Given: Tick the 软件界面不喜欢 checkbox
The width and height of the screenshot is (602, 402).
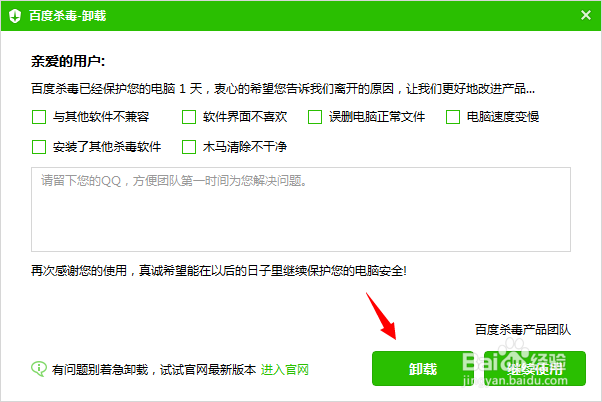Looking at the screenshot, I should click(x=189, y=117).
